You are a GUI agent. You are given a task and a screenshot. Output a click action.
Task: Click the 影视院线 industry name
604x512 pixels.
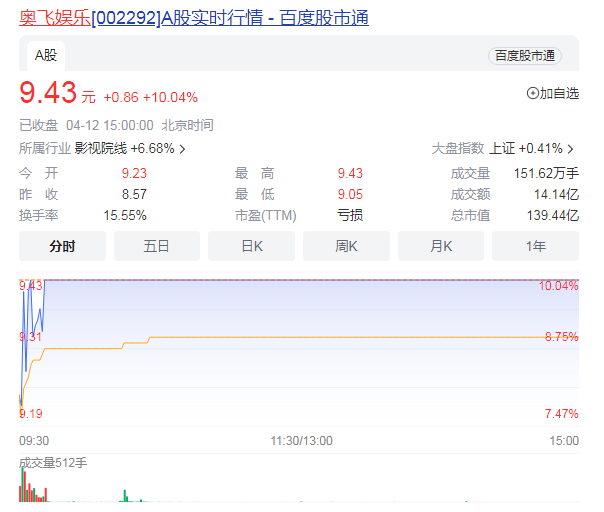pos(101,148)
